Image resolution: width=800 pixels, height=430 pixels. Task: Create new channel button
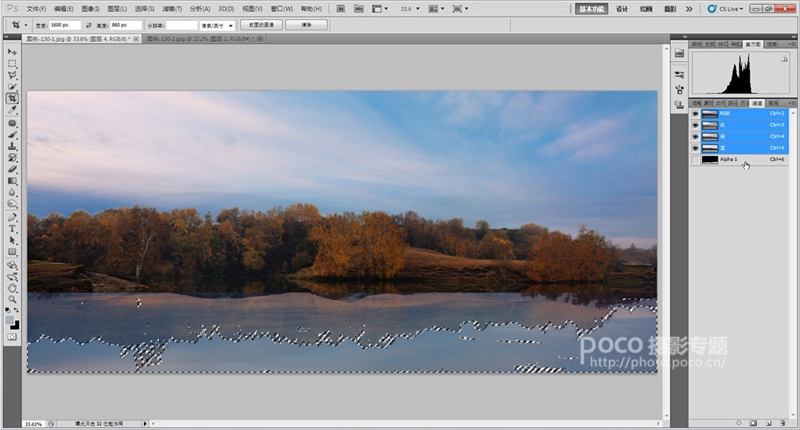point(768,423)
